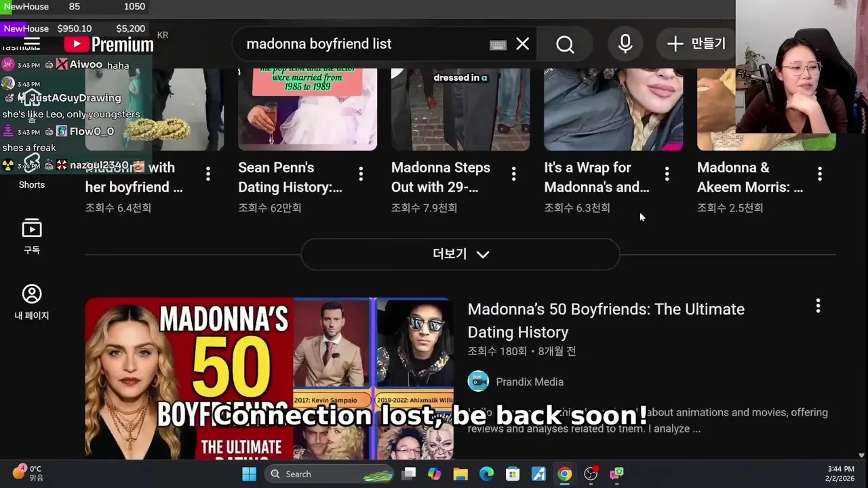This screenshot has width=868, height=488.
Task: Open the 'Madonna & Akeem Morris' short title
Action: pyautogui.click(x=750, y=178)
